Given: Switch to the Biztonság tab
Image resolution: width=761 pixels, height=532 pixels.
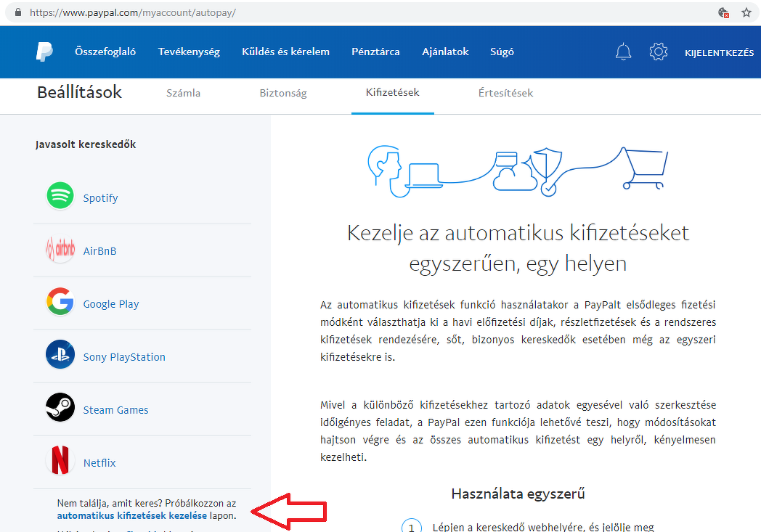Looking at the screenshot, I should [x=283, y=93].
